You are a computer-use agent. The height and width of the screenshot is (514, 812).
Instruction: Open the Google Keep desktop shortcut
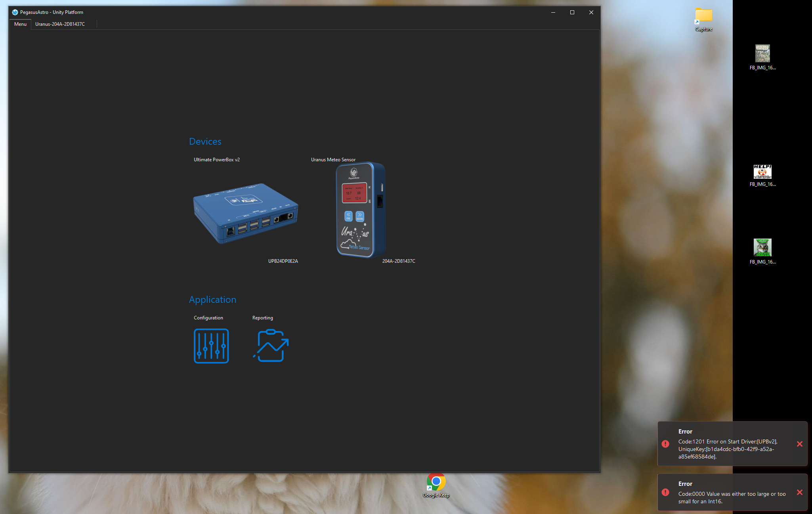tap(436, 485)
